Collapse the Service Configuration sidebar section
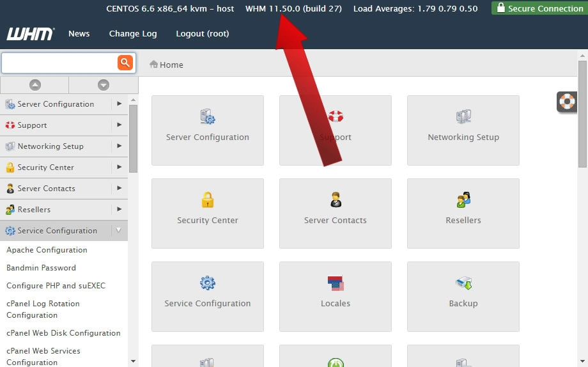The width and height of the screenshot is (588, 367). (x=118, y=230)
